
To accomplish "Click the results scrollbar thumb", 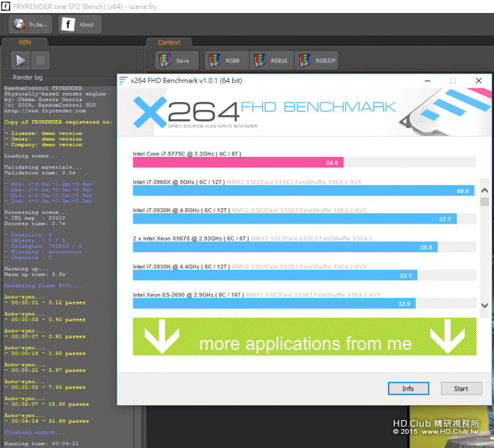I will (x=484, y=202).
